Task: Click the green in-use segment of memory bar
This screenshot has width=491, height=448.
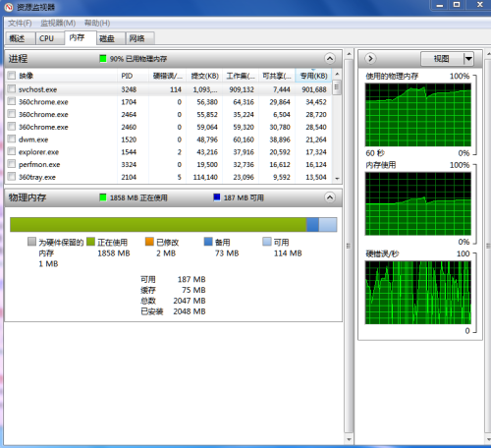Action: coord(158,225)
